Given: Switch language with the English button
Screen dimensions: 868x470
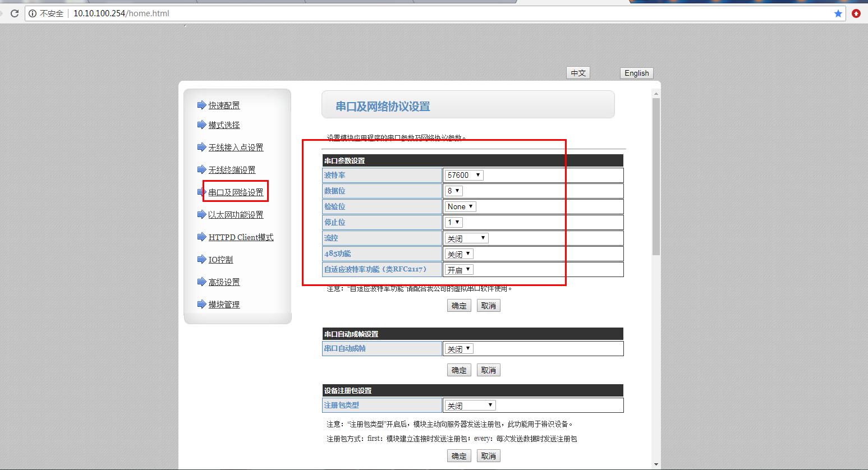Looking at the screenshot, I should point(636,73).
